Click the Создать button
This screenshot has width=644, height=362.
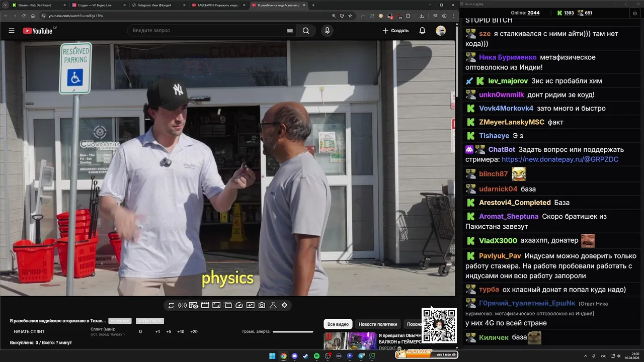coord(395,31)
